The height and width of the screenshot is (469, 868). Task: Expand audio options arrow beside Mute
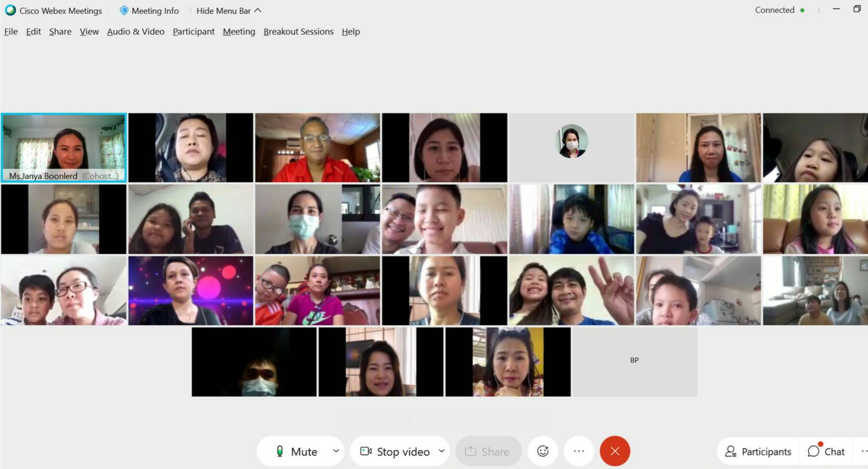[336, 451]
